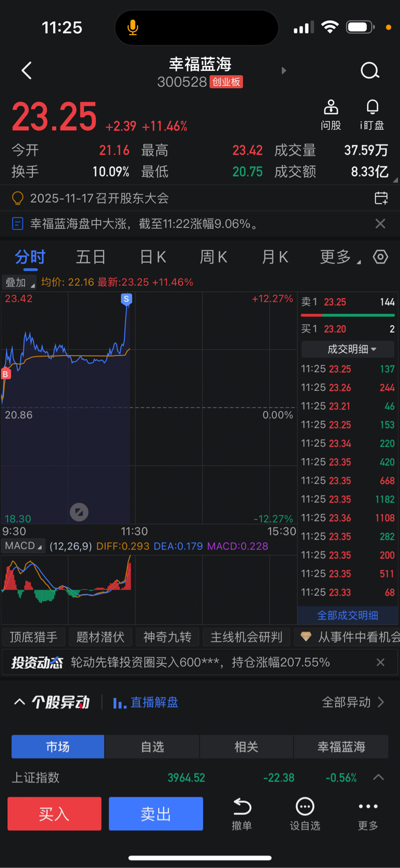
Task: Collapse the 个股异动 section
Action: coord(19,702)
